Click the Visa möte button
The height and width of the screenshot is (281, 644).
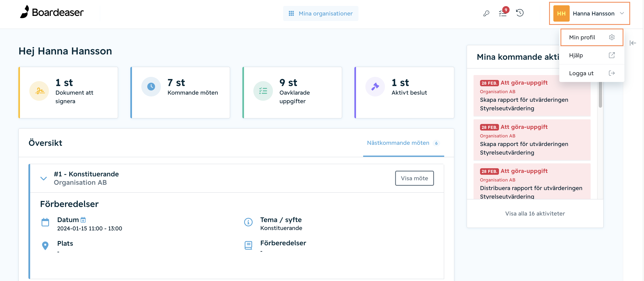pos(414,178)
